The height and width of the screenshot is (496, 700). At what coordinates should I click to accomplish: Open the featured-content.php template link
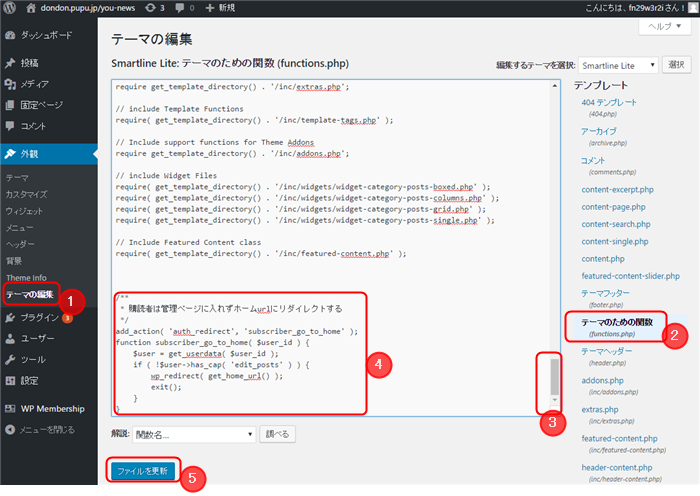pos(619,438)
